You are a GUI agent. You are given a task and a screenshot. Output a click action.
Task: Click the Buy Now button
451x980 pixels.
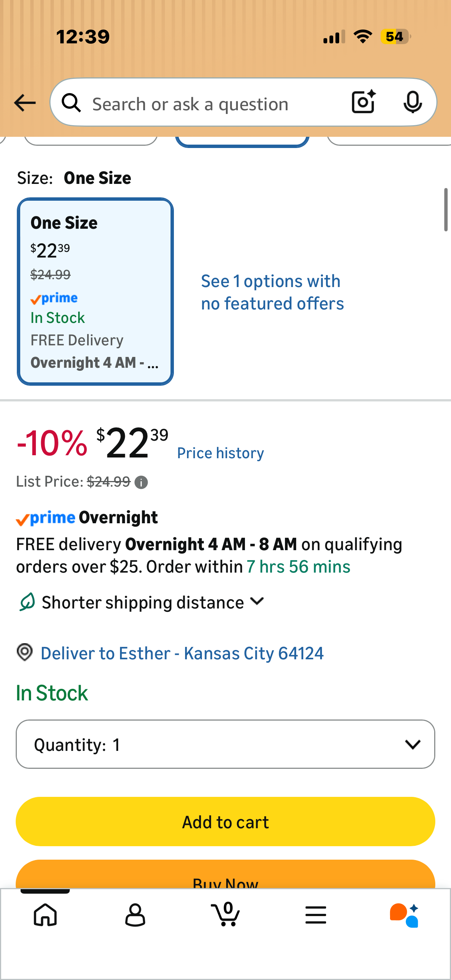coord(225,875)
